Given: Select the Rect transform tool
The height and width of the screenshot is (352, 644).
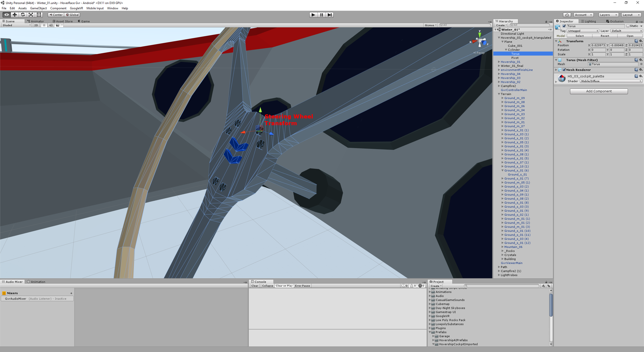Looking at the screenshot, I should click(39, 15).
